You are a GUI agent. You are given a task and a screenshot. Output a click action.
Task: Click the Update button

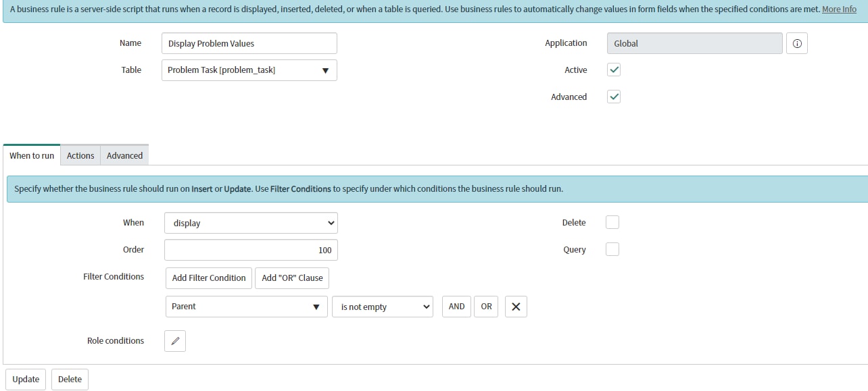[25, 379]
